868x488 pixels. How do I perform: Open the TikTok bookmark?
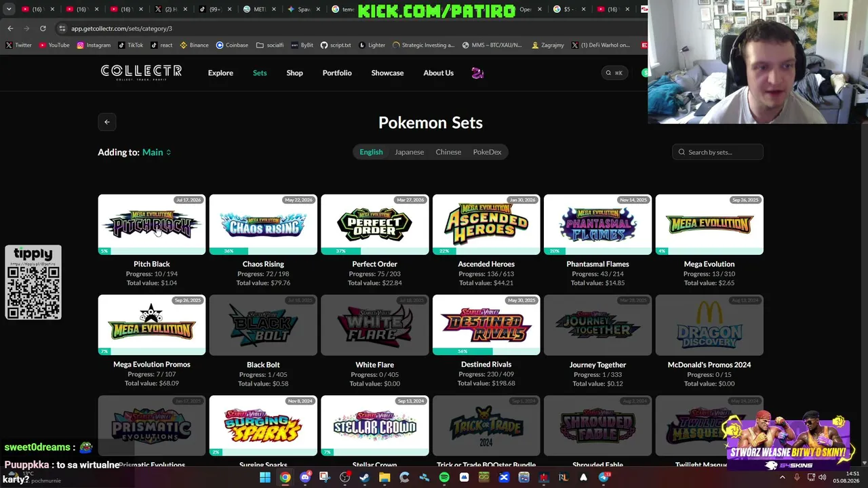pos(130,45)
